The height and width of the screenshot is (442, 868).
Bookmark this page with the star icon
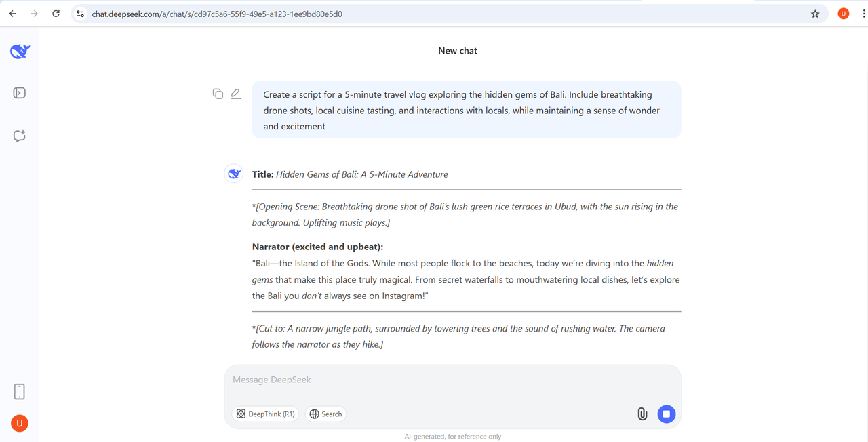[815, 14]
